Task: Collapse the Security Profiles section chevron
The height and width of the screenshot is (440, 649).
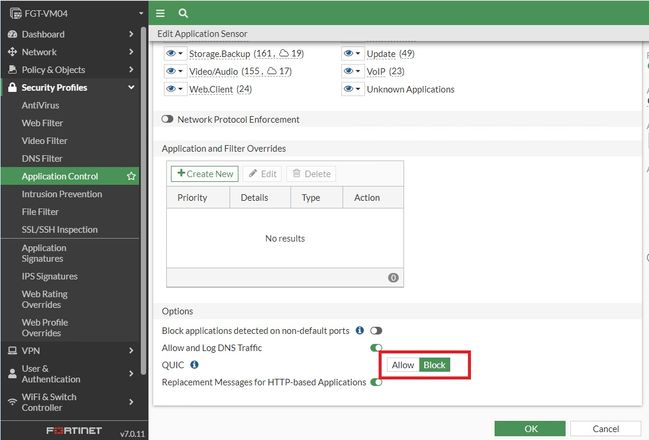Action: [x=131, y=87]
